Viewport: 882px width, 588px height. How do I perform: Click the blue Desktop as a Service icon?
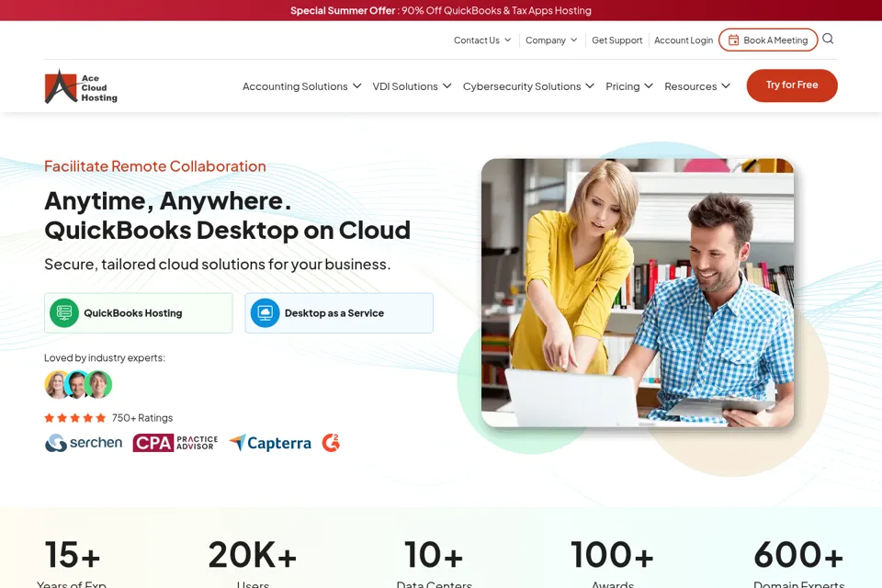(265, 313)
